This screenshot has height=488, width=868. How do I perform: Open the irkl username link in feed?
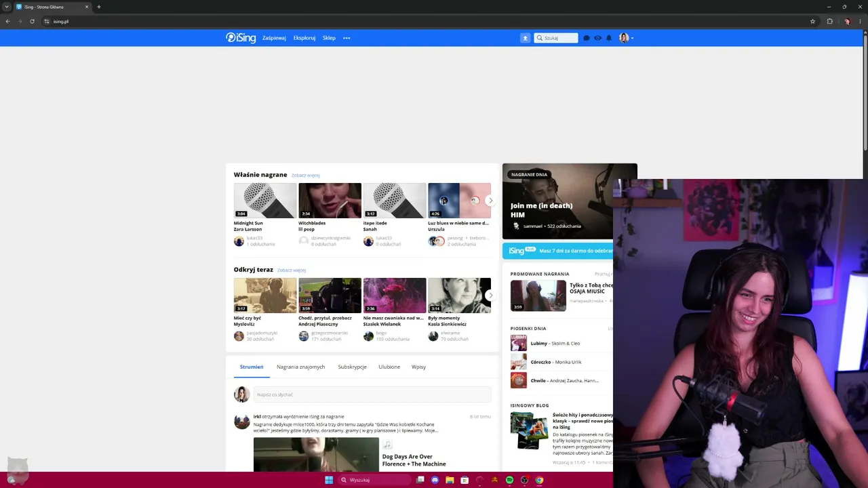tap(257, 416)
